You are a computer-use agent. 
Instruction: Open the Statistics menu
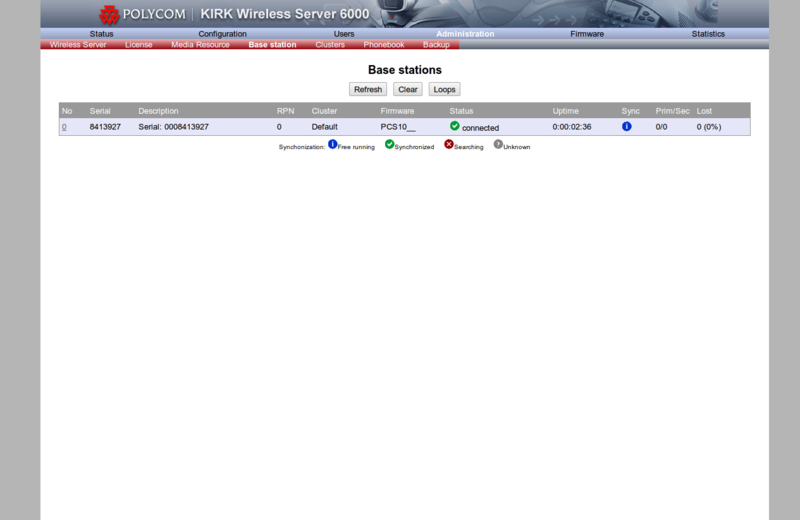click(708, 34)
